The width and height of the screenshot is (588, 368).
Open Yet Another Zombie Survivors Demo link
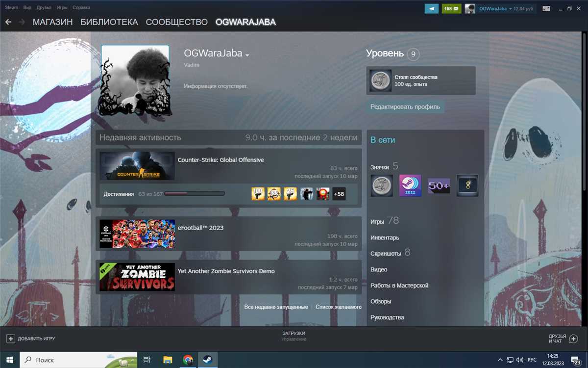tap(226, 271)
